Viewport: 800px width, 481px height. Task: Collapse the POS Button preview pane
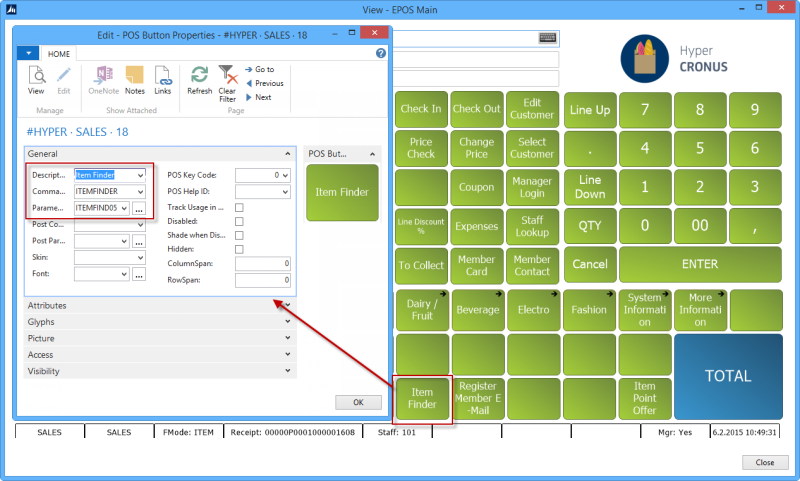point(372,154)
